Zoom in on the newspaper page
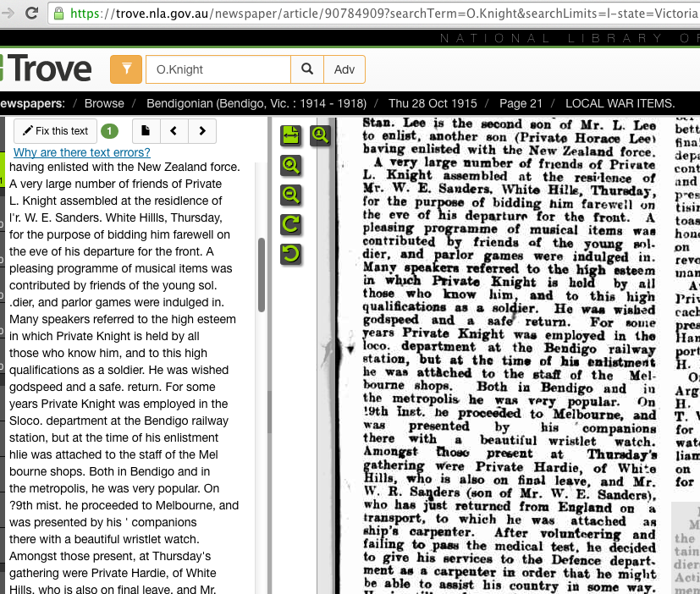This screenshot has width=700, height=594. point(290,165)
